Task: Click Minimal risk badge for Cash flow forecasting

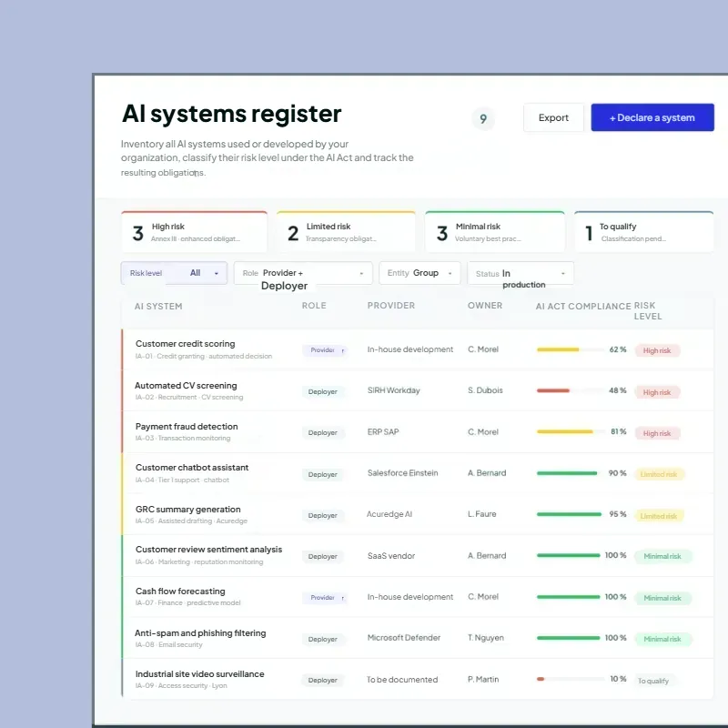Action: click(662, 598)
